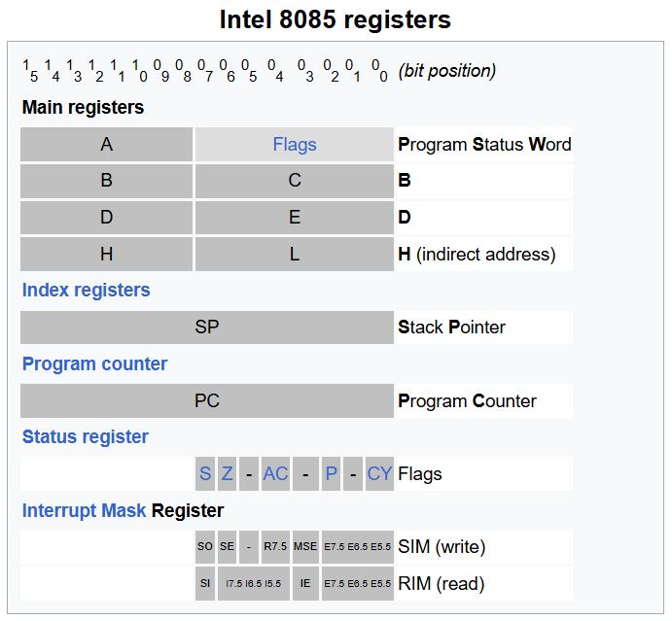Click the A register cell
This screenshot has width=672, height=621.
click(106, 145)
